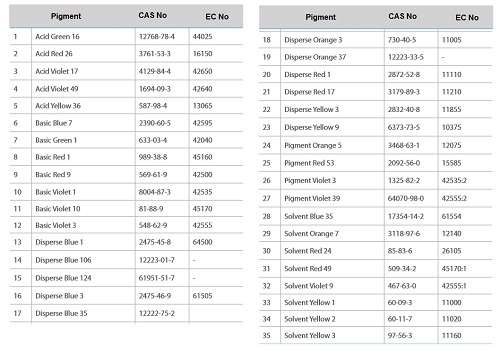Screen dimensions: 500x360
Task: Select the Acid Green 16 cell
Action: (57, 36)
